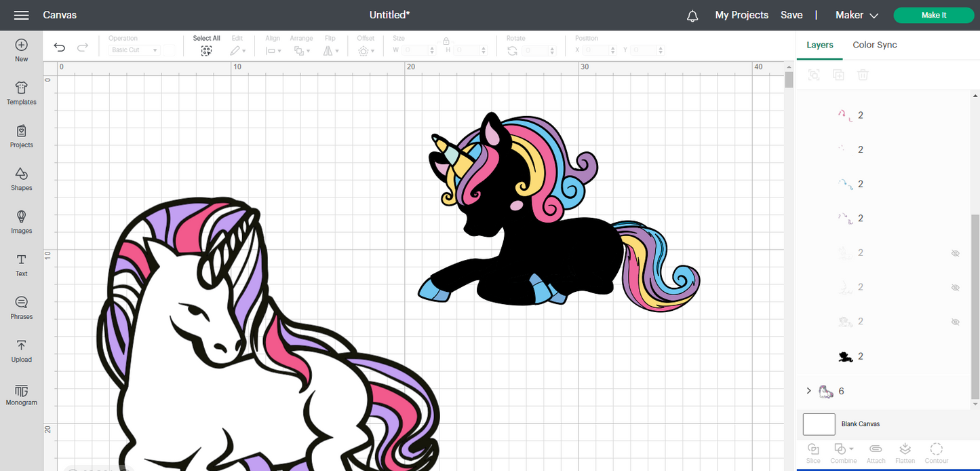Click the Blank Canvas color swatch
The width and height of the screenshot is (980, 471).
(819, 424)
